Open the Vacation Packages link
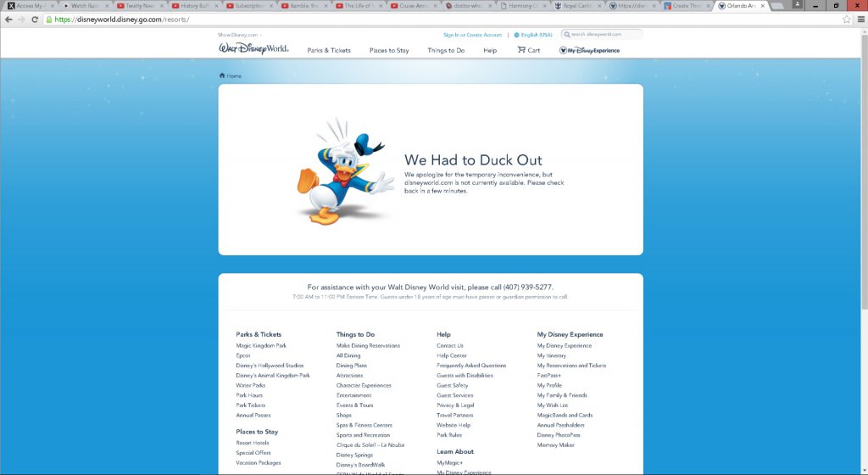This screenshot has height=475, width=868. point(259,463)
